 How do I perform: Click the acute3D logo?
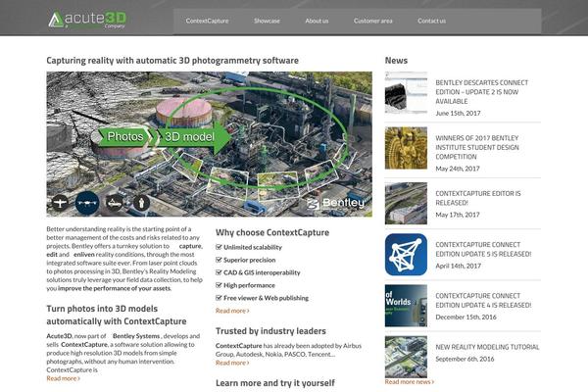[x=88, y=20]
